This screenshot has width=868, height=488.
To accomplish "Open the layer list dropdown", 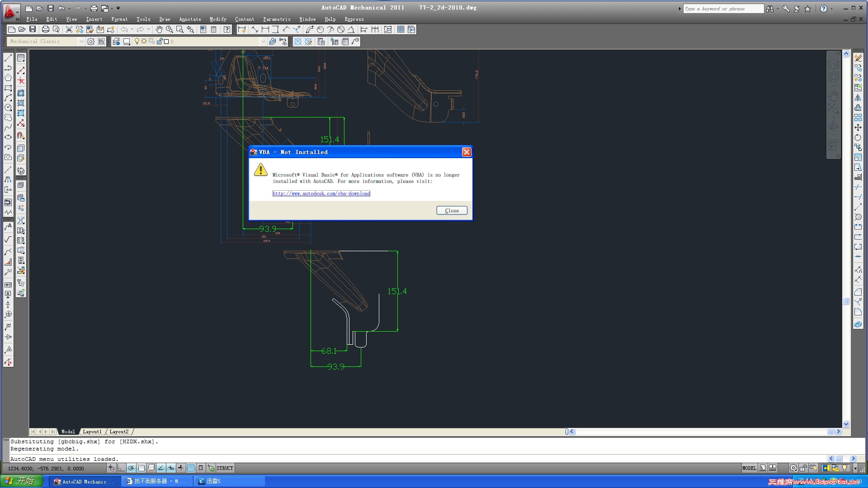I will click(x=263, y=42).
